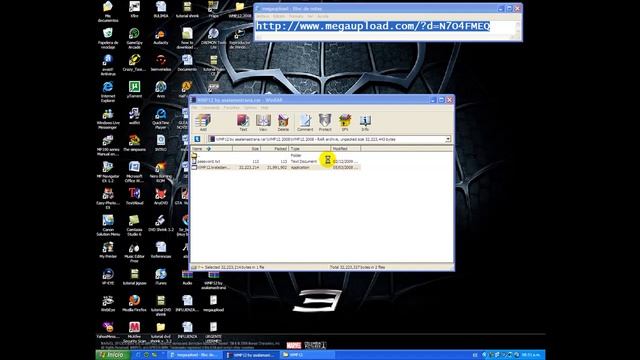This screenshot has width=640, height=360.
Task: Click the Inicio start button
Action: [112, 355]
